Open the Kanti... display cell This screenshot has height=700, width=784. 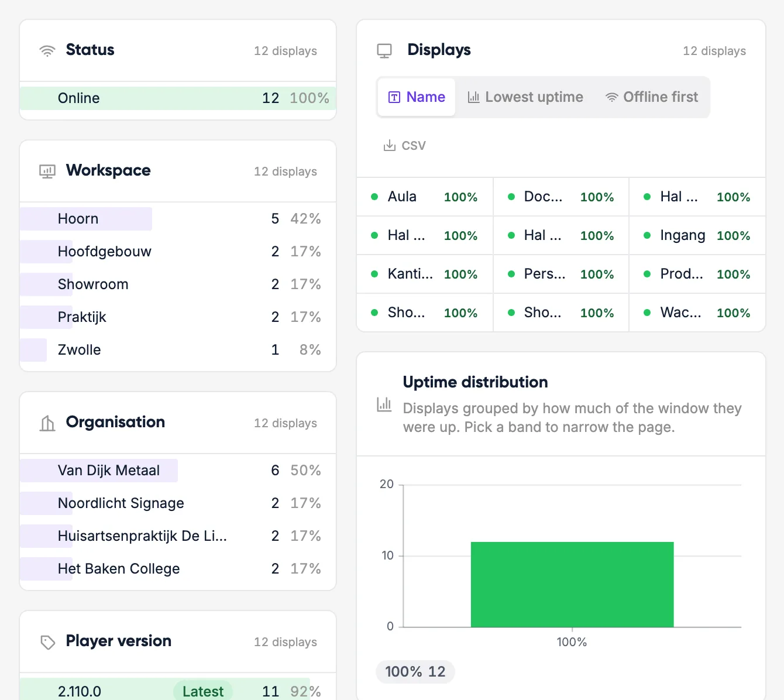point(425,274)
